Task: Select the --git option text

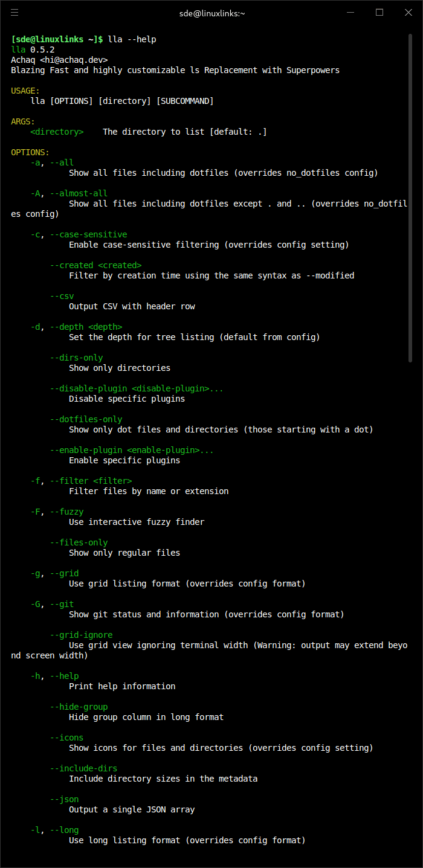Action: [x=62, y=603]
